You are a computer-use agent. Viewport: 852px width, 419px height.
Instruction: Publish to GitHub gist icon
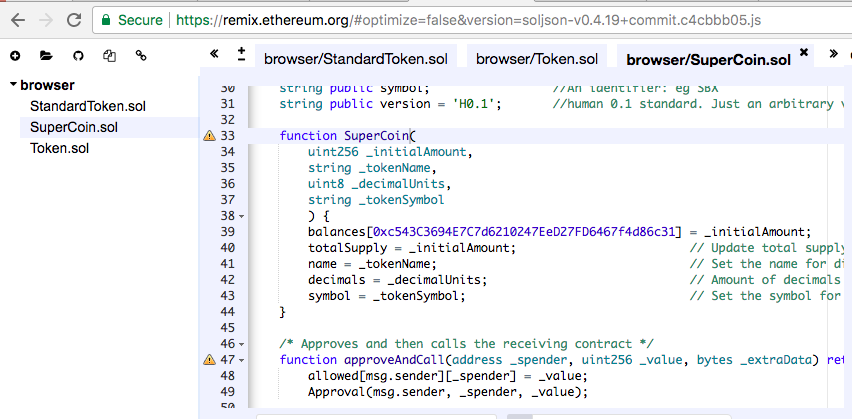[78, 56]
